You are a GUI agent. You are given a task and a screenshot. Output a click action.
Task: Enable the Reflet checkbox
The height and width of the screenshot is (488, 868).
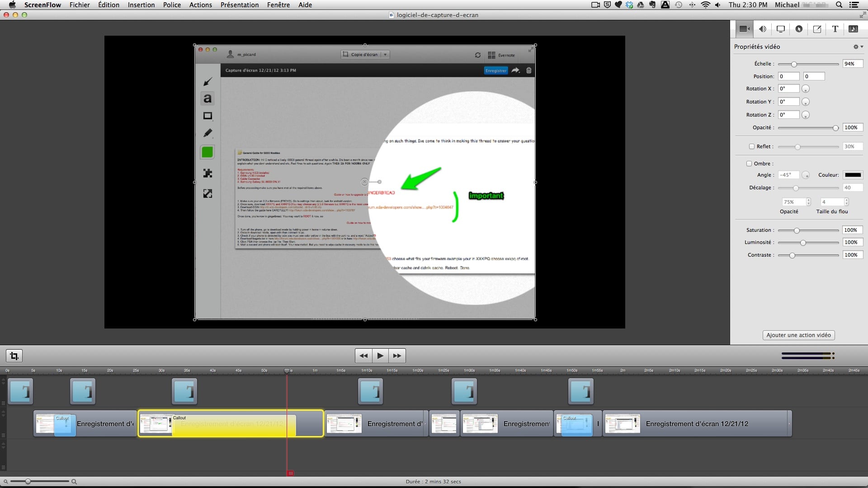coord(752,146)
